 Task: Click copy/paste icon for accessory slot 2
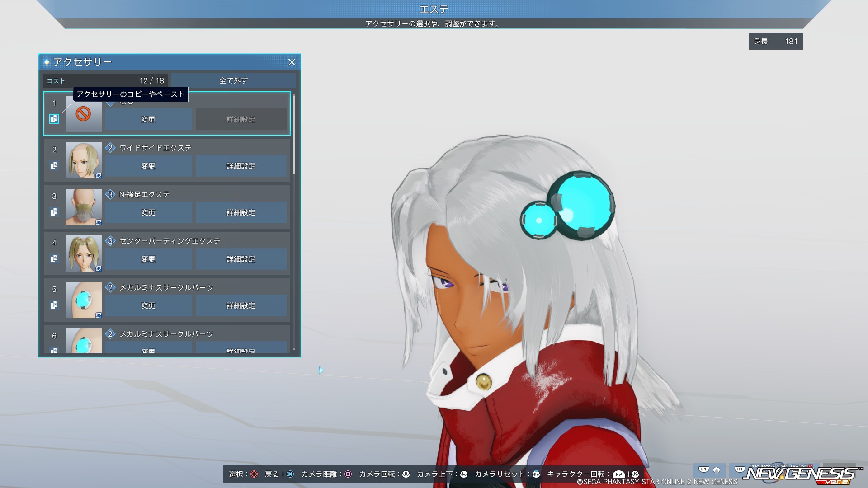[x=54, y=165]
